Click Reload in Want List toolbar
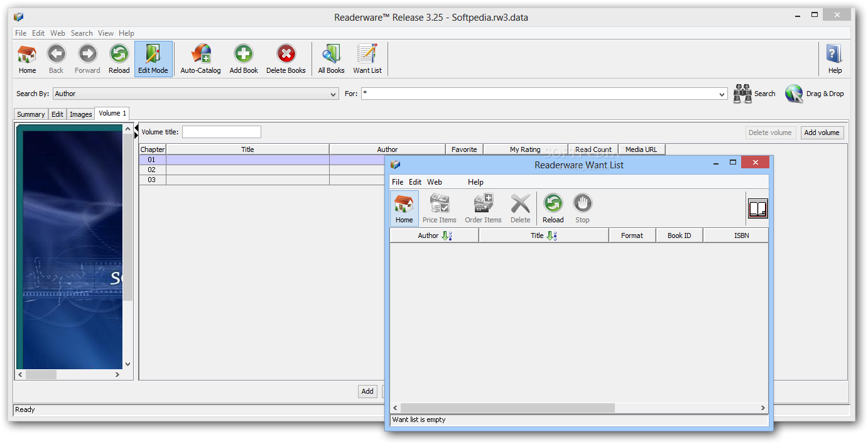The height and width of the screenshot is (444, 868). coord(553,208)
